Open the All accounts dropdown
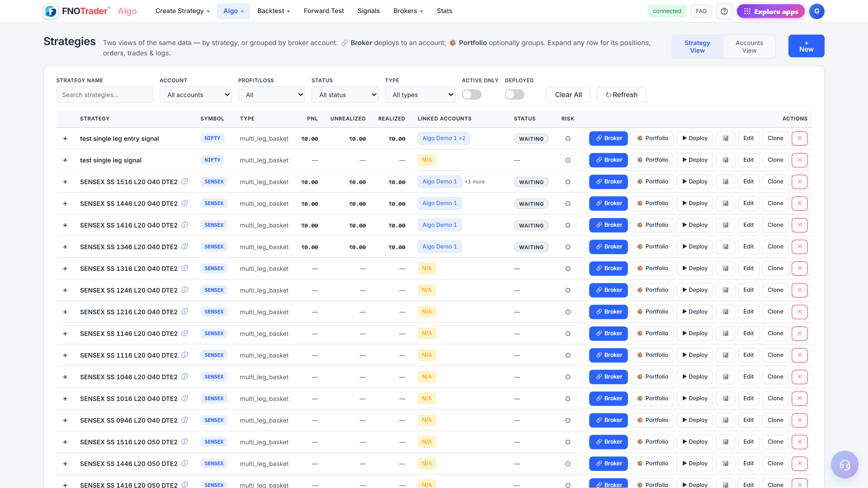 (x=196, y=95)
